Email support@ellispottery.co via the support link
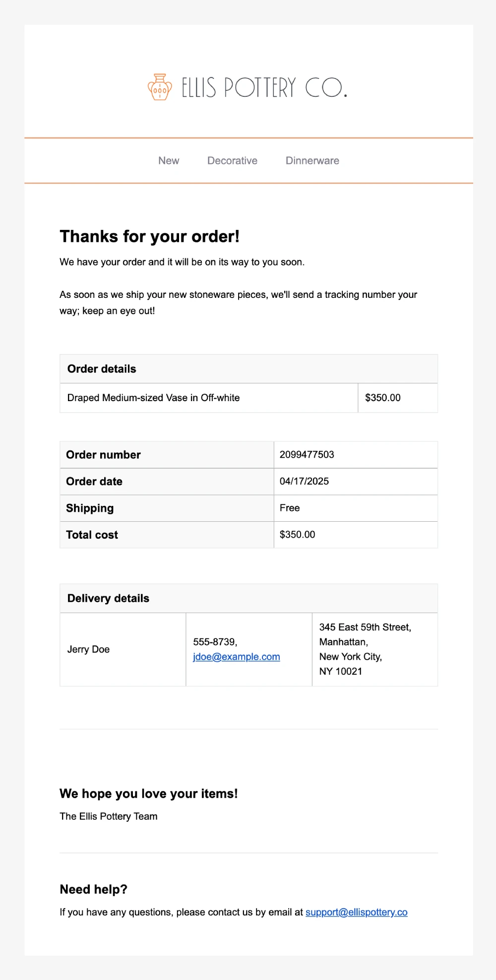 (x=356, y=912)
